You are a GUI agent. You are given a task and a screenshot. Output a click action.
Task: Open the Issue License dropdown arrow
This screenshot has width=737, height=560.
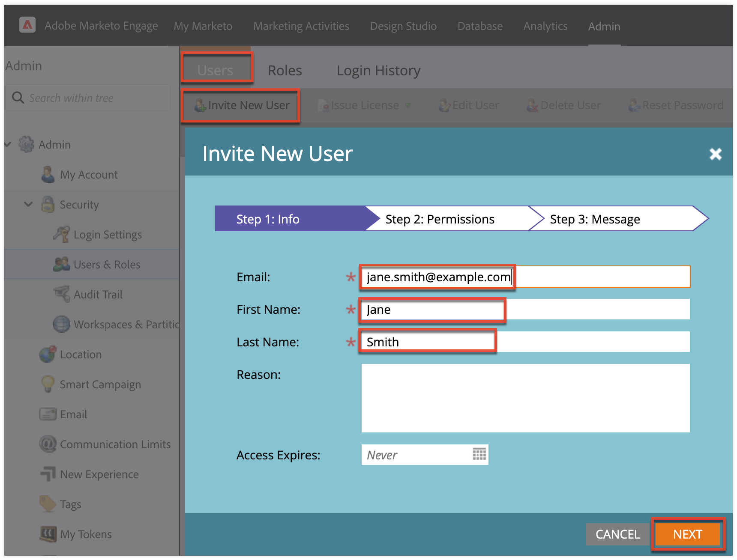point(409,105)
